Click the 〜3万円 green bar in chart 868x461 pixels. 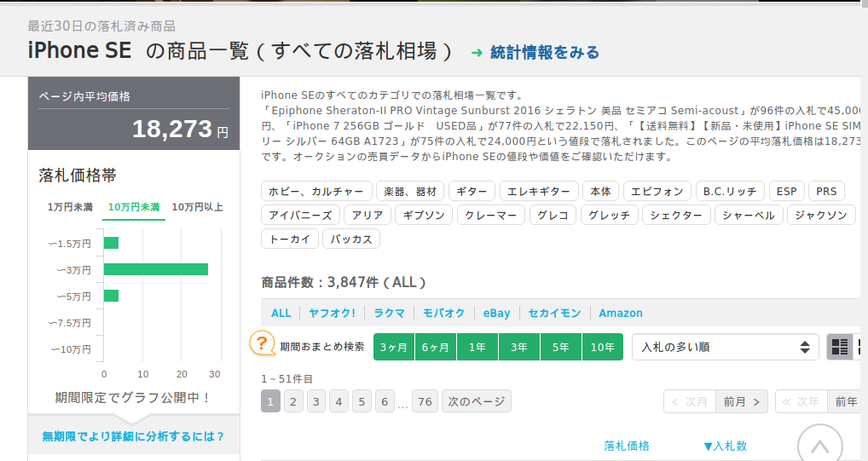tap(156, 269)
